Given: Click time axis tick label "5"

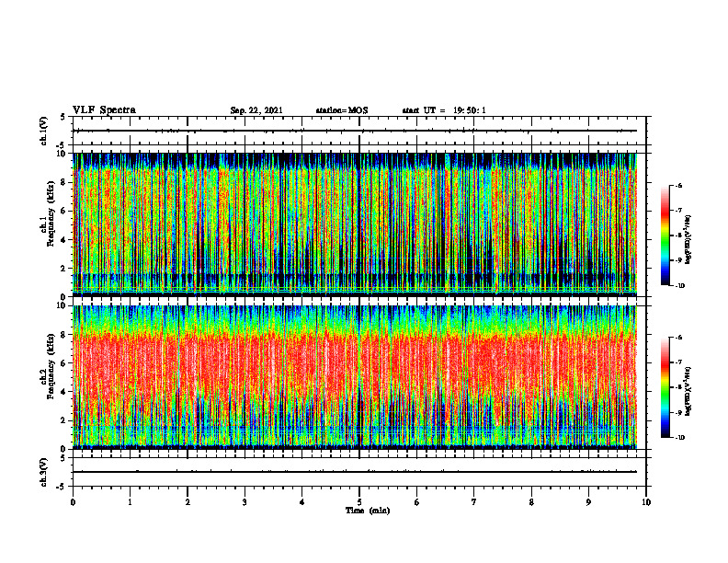Looking at the screenshot, I should (x=359, y=501).
